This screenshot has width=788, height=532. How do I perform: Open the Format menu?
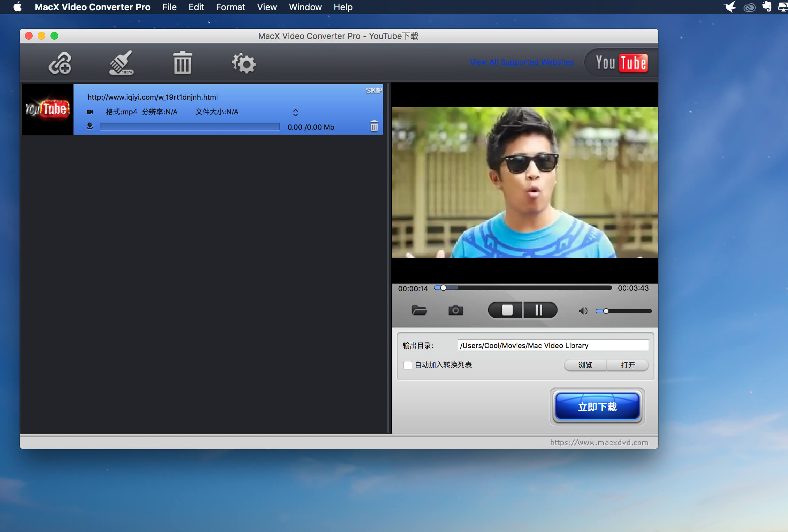point(230,7)
